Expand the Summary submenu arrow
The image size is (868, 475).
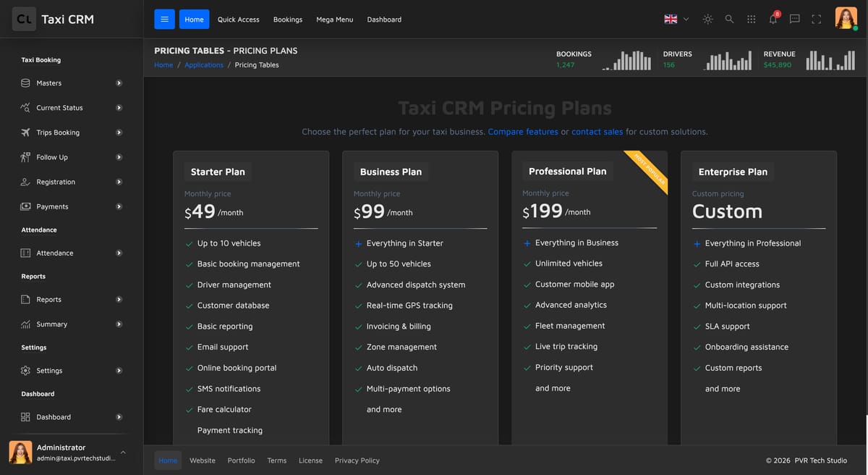[119, 324]
